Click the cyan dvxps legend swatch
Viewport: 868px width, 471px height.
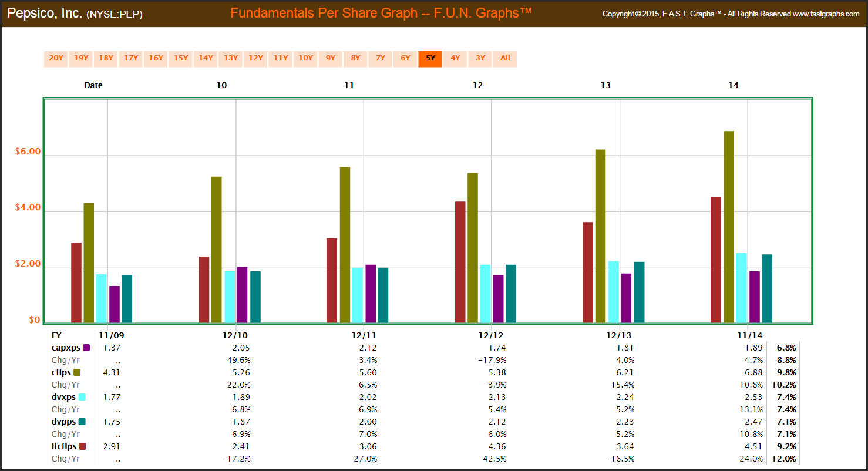pos(82,397)
